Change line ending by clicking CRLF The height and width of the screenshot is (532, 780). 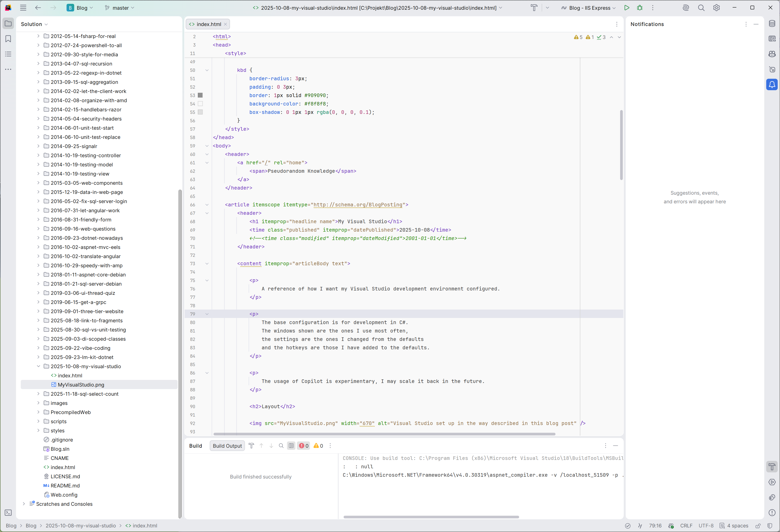point(686,526)
